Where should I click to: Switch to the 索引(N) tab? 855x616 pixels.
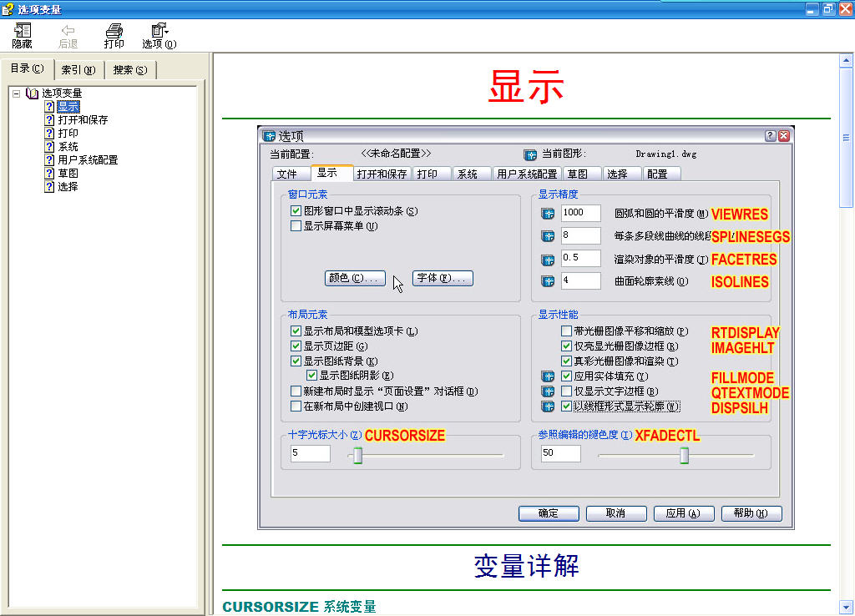78,70
